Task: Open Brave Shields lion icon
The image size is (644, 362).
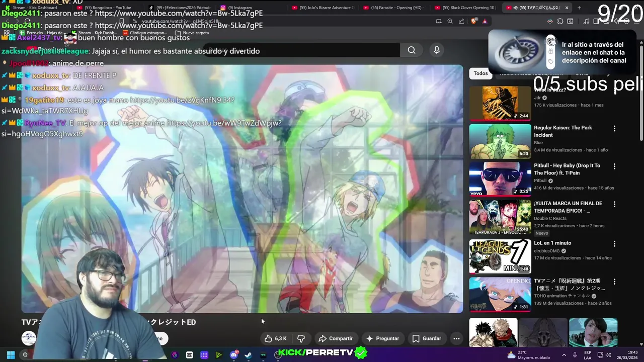Action: click(x=474, y=21)
